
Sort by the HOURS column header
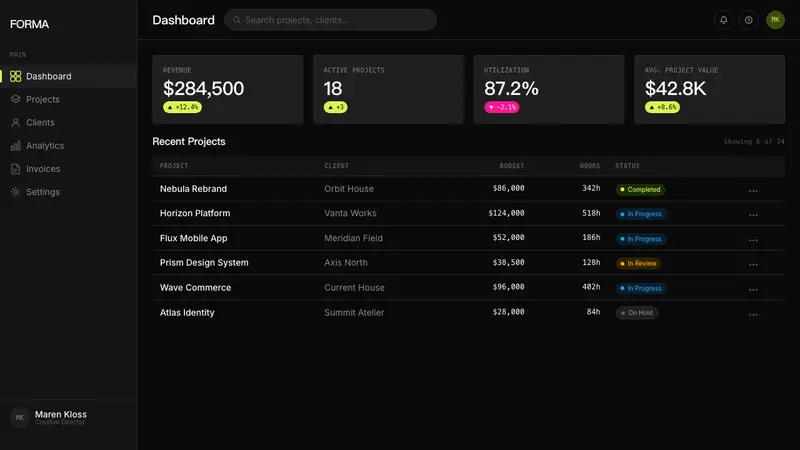point(590,166)
